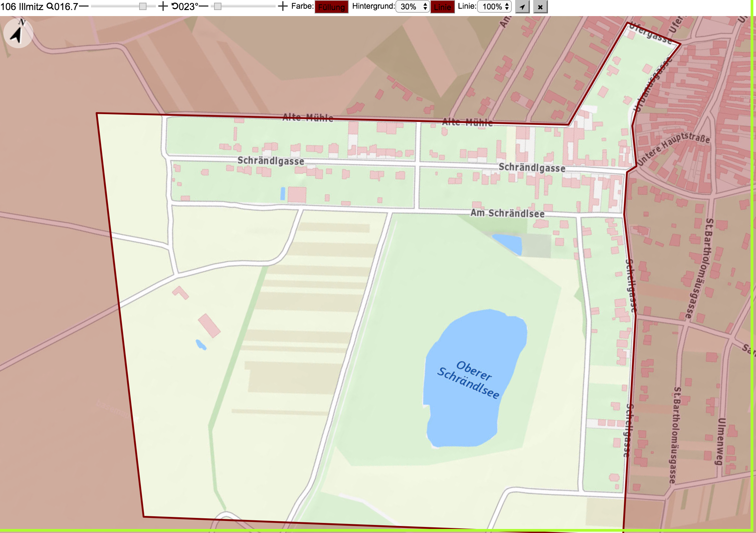Click the Oberer Schrändlsee lake on the map
Image resolution: width=756 pixels, height=533 pixels.
(x=475, y=378)
